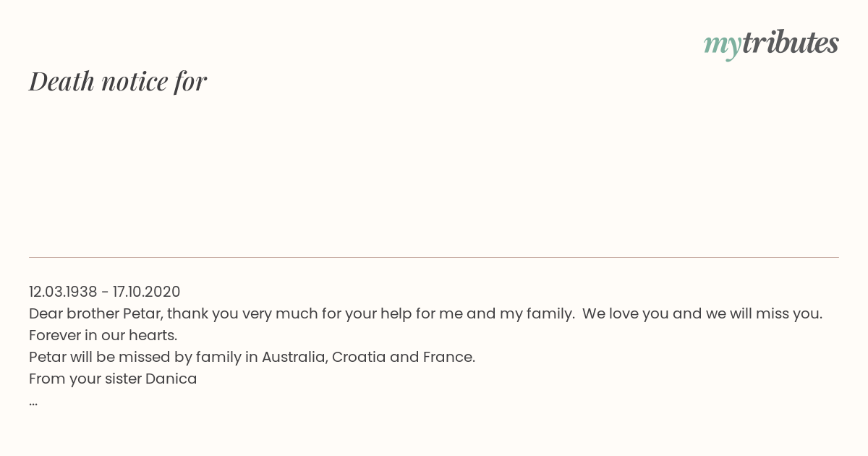
Task: Click the word "tributes" in the logo
Action: [x=791, y=43]
